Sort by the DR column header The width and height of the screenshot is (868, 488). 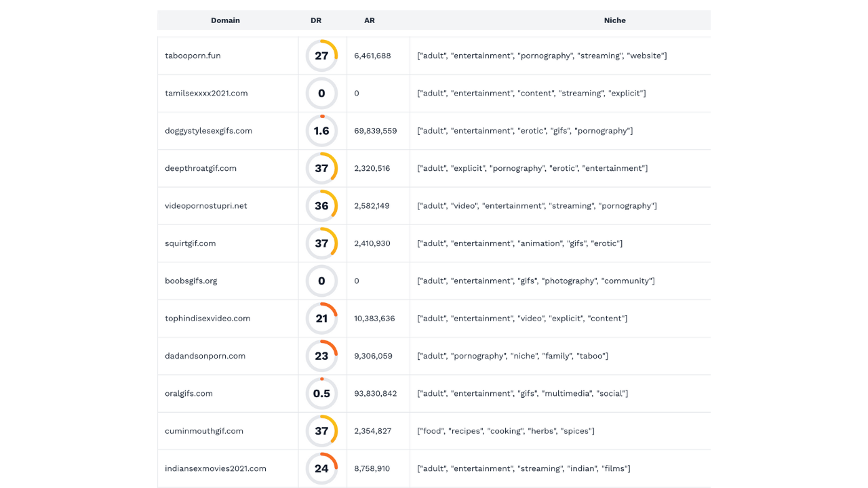click(x=316, y=20)
